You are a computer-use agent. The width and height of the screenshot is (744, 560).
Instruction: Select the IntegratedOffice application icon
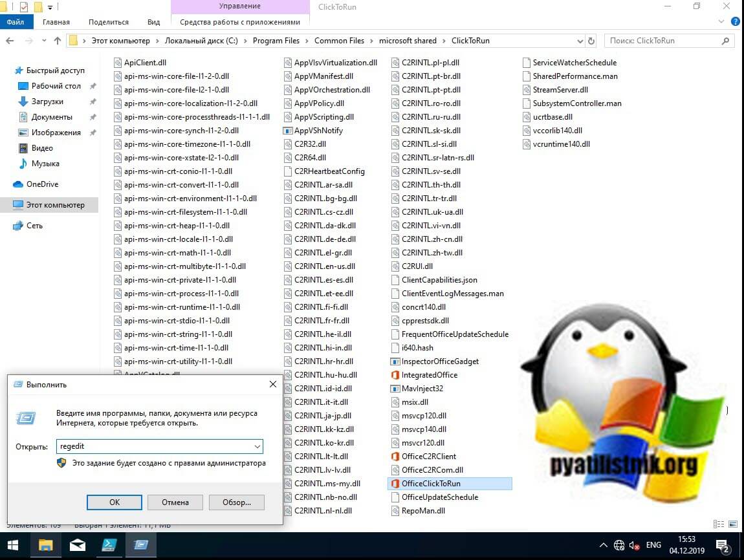point(395,375)
